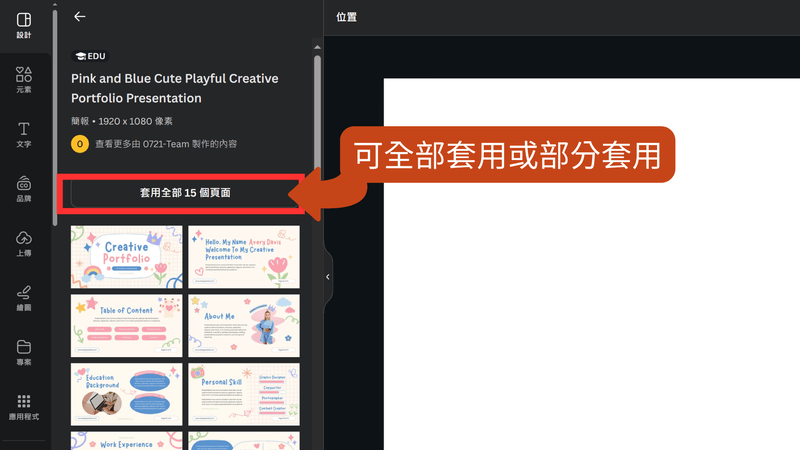Screen dimensions: 800x450
Task: Open the 品牌 (Brand) panel
Action: point(24,188)
